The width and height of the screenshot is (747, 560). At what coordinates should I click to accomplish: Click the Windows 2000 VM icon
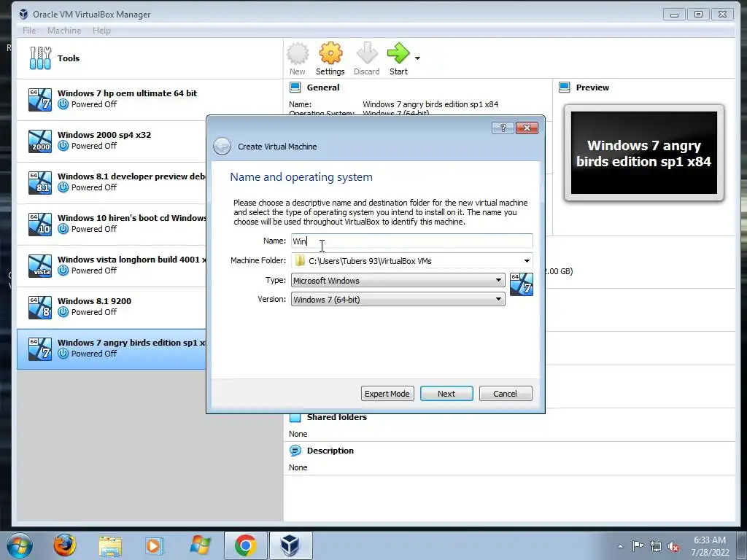point(40,141)
